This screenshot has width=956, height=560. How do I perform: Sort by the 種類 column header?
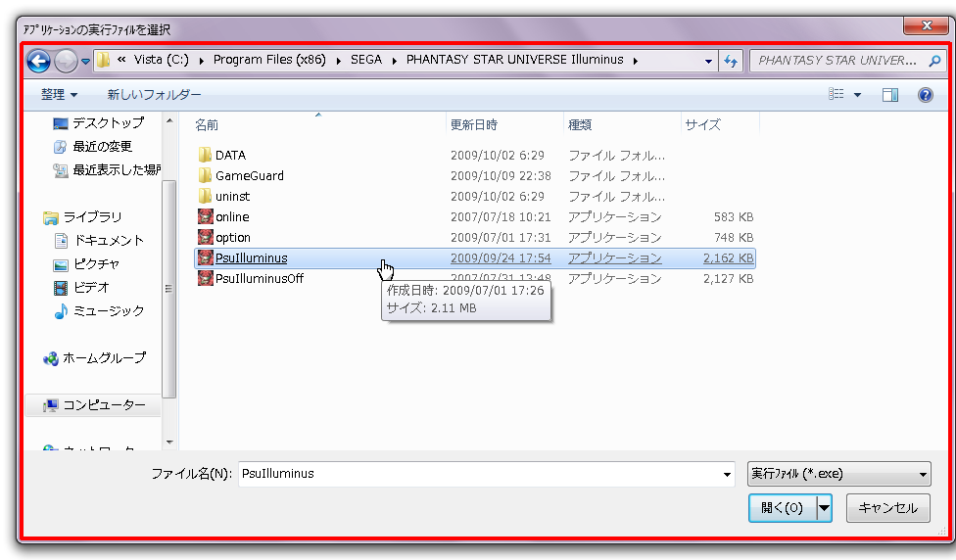coord(580,125)
